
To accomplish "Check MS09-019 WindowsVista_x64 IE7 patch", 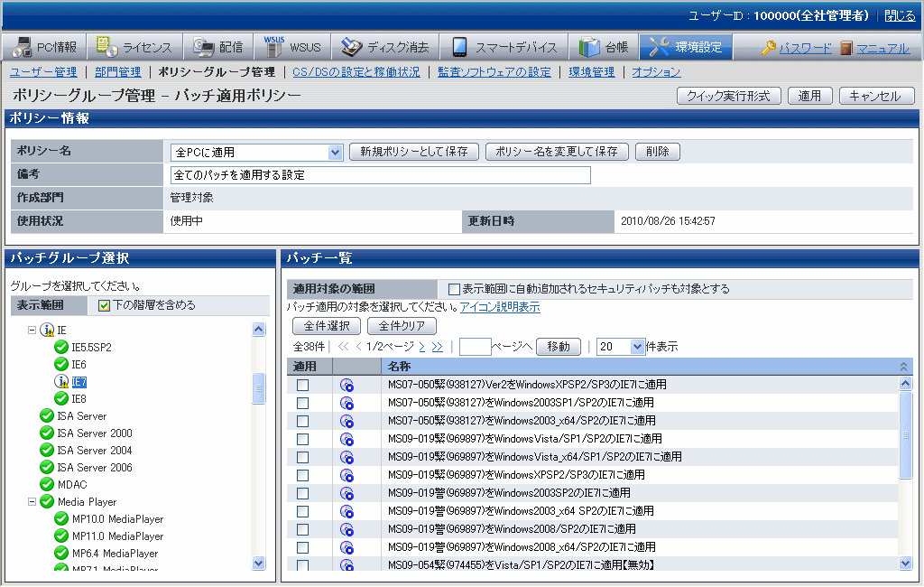I will click(303, 457).
